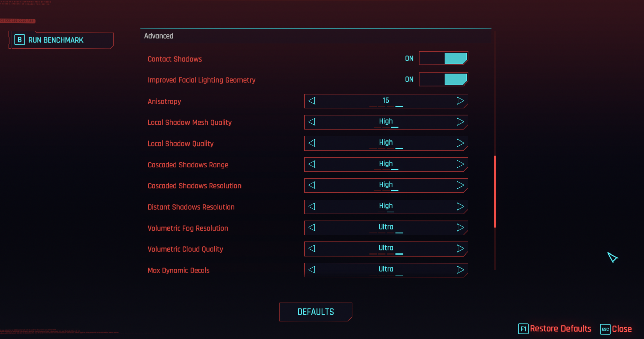Viewport: 644px width, 339px height.
Task: Run the benchmark
Action: click(63, 40)
